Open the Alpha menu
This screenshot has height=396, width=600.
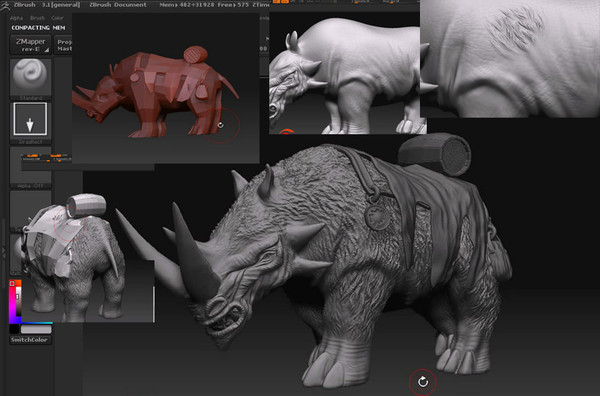[16, 18]
